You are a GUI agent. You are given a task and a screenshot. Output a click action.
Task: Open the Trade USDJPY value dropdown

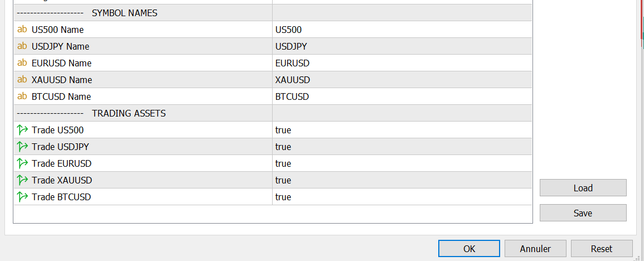[402, 147]
